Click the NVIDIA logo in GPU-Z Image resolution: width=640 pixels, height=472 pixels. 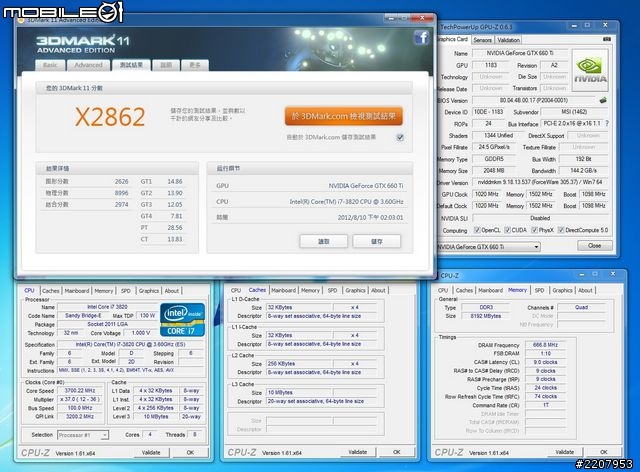pyautogui.click(x=590, y=70)
